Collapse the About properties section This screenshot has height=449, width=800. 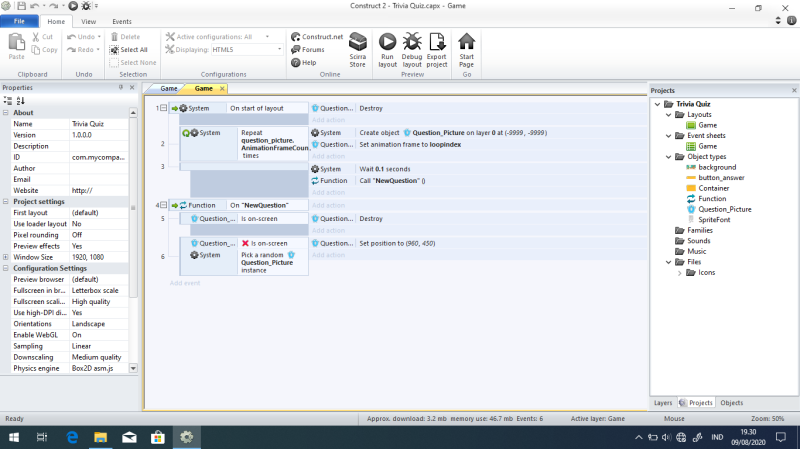6,112
